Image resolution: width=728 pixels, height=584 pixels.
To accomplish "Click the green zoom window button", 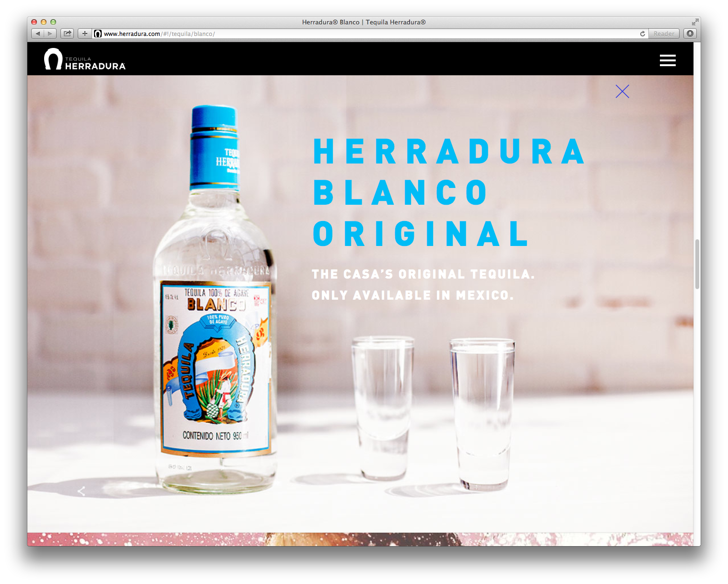I will coord(53,22).
